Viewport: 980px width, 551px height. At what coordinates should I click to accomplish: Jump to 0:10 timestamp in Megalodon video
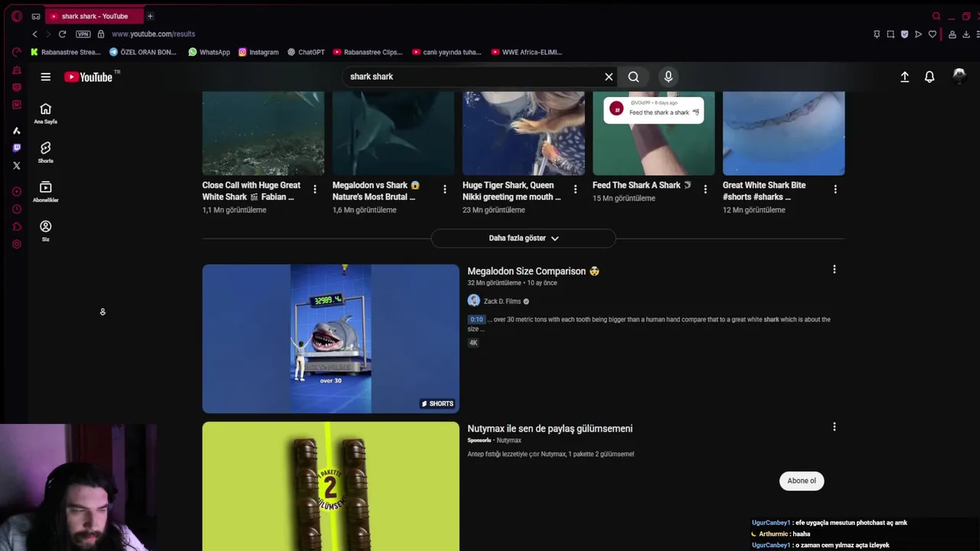476,319
